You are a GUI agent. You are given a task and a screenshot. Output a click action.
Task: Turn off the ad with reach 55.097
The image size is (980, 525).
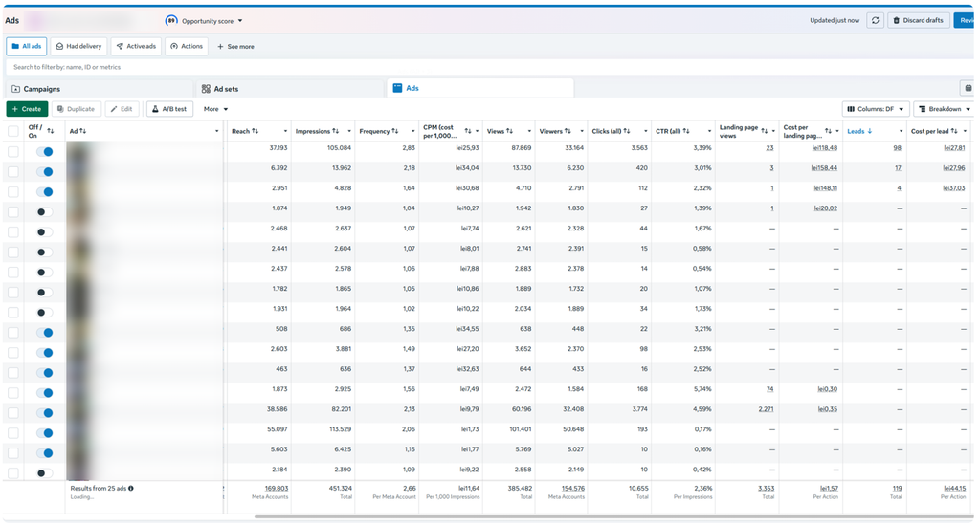(44, 433)
